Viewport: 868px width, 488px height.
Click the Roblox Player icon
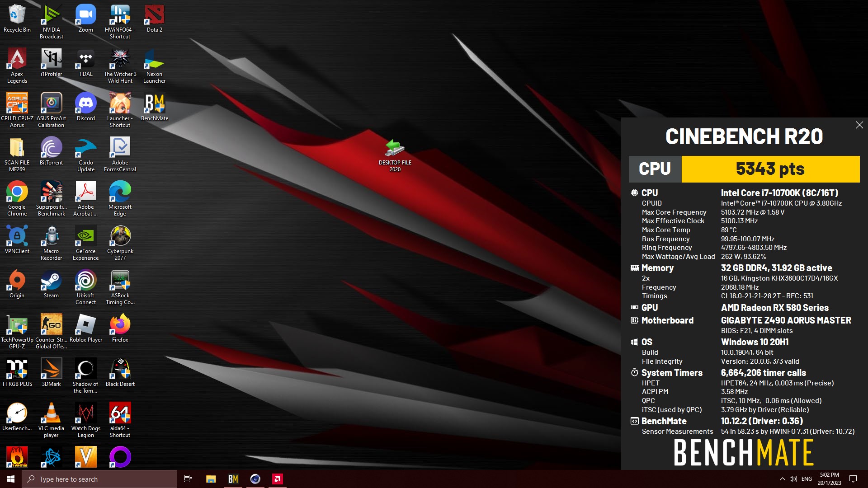[86, 329]
